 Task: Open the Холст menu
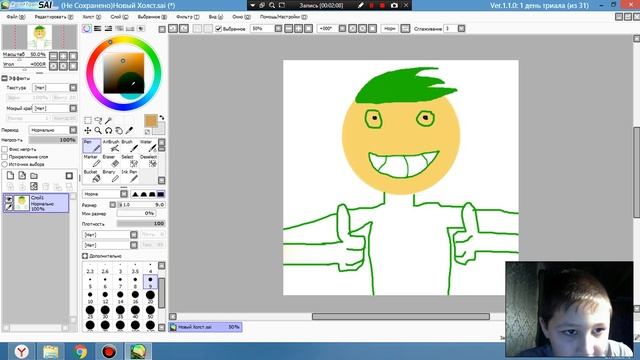pyautogui.click(x=91, y=17)
